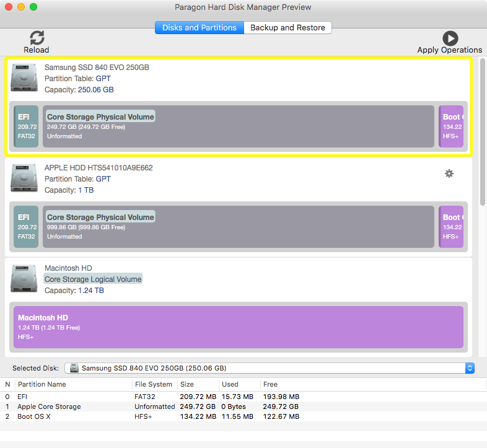Click the 193.98 MB free cell
This screenshot has width=487, height=448.
point(281,397)
